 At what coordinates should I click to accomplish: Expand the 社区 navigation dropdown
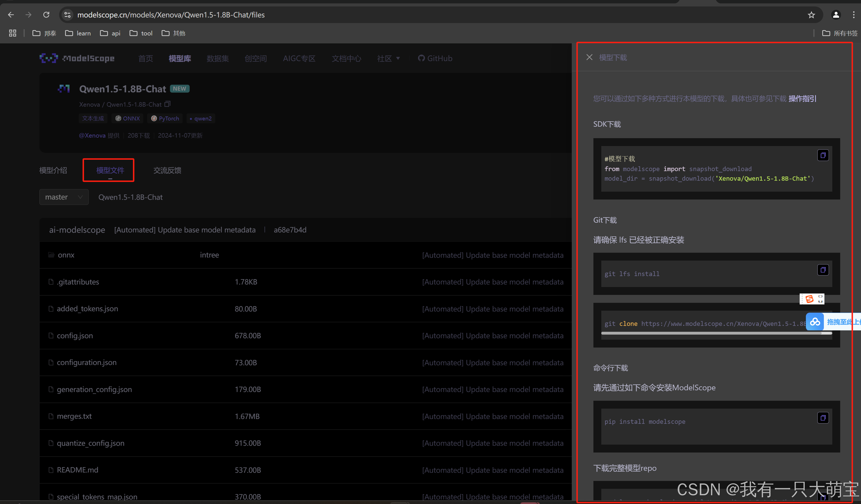pos(388,59)
